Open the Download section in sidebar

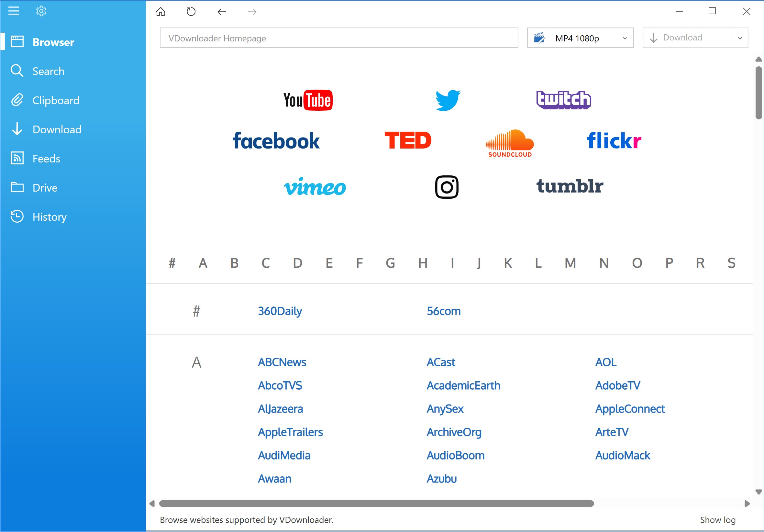(x=73, y=129)
